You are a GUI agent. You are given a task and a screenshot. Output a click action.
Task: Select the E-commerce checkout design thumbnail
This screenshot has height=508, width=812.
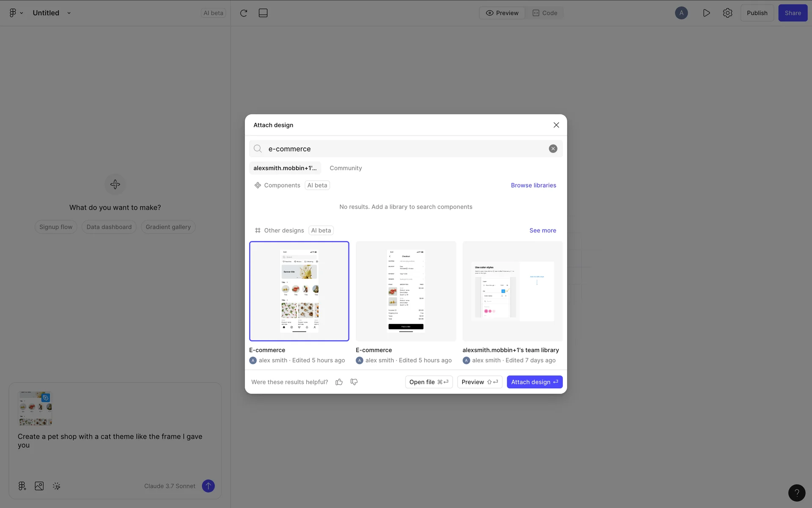click(x=406, y=291)
